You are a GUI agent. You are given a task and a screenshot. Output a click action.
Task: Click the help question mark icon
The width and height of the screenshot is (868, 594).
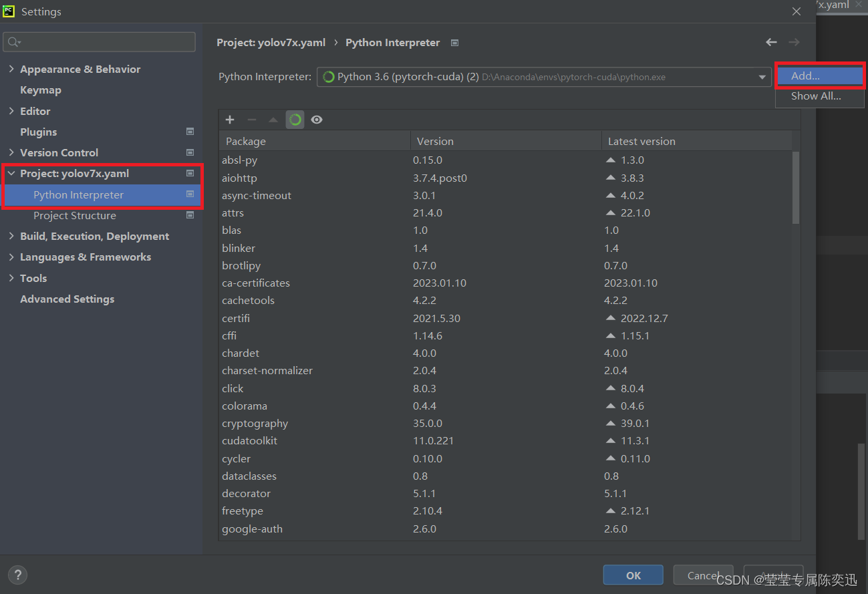[x=17, y=575]
